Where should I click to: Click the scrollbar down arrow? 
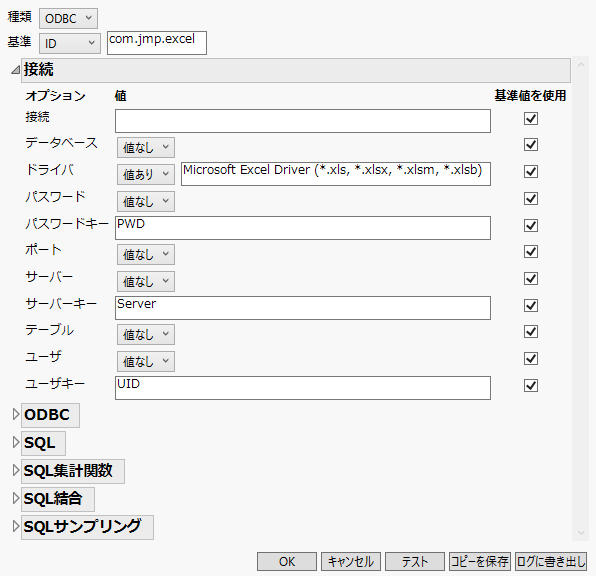click(x=581, y=533)
